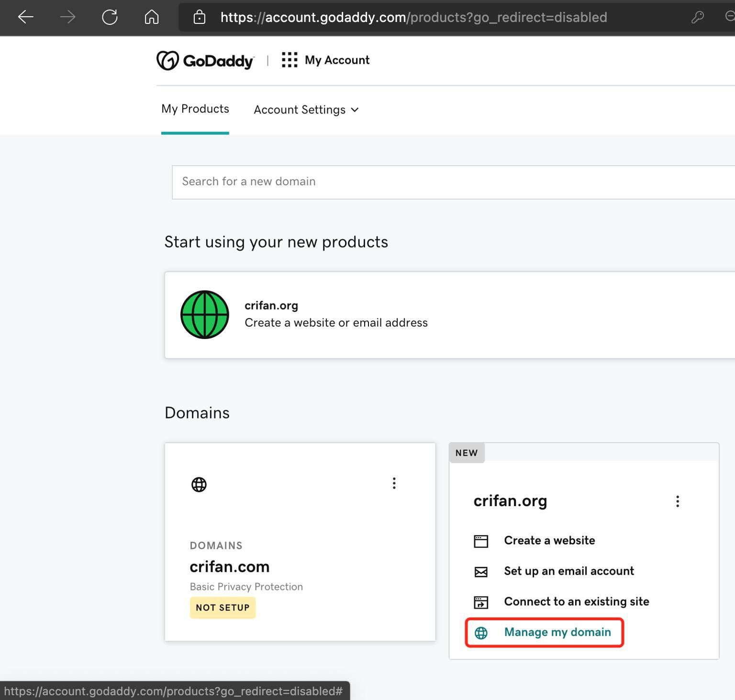Click Connect to an existing site
Viewport: 735px width, 700px height.
577,602
